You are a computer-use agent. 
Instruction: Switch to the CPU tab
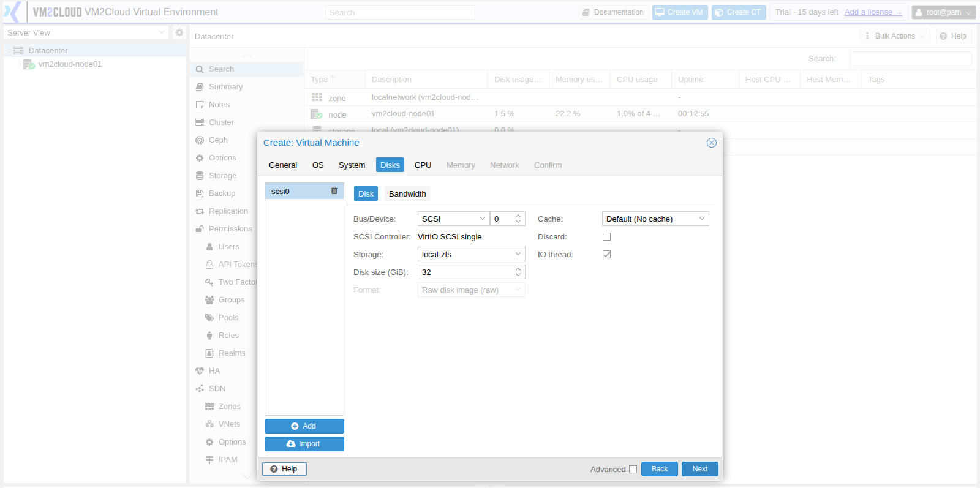tap(423, 165)
